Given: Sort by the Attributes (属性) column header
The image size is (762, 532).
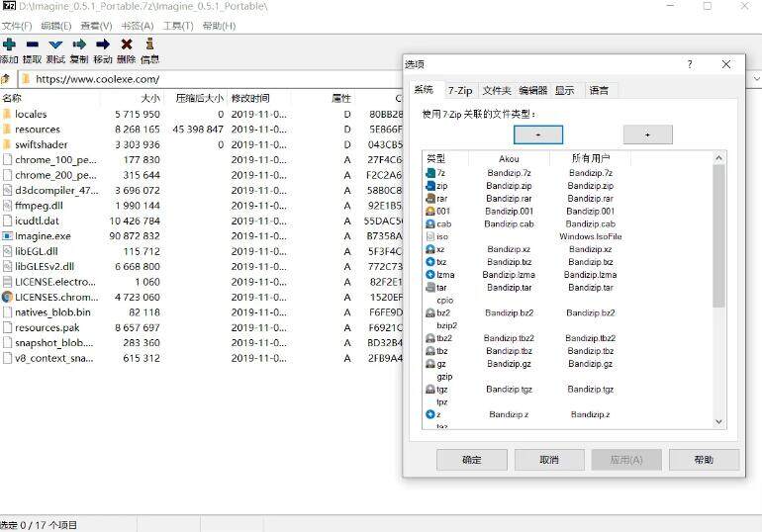Looking at the screenshot, I should [x=323, y=98].
